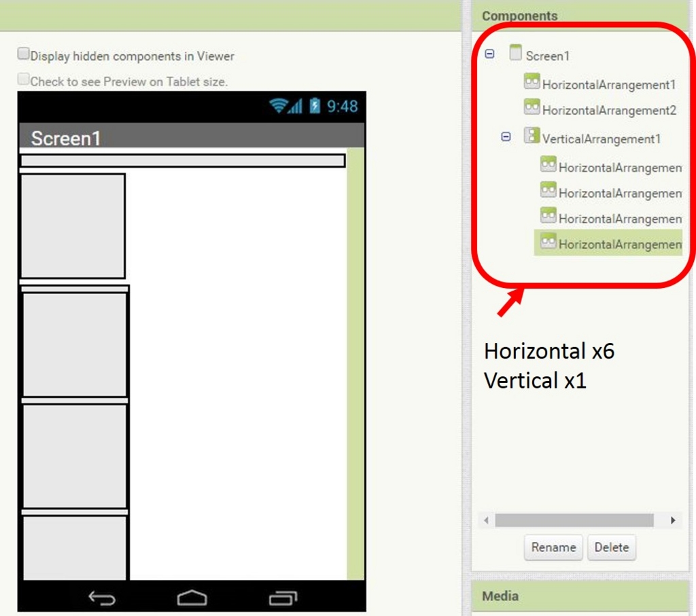
Task: Click the Components horizontal scrollbar thumb
Action: (574, 520)
